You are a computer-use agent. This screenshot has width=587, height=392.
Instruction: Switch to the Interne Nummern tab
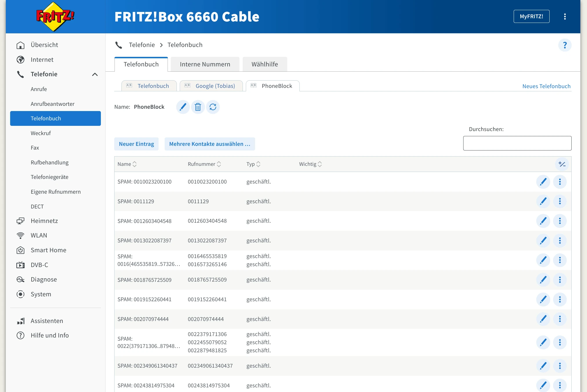click(205, 64)
